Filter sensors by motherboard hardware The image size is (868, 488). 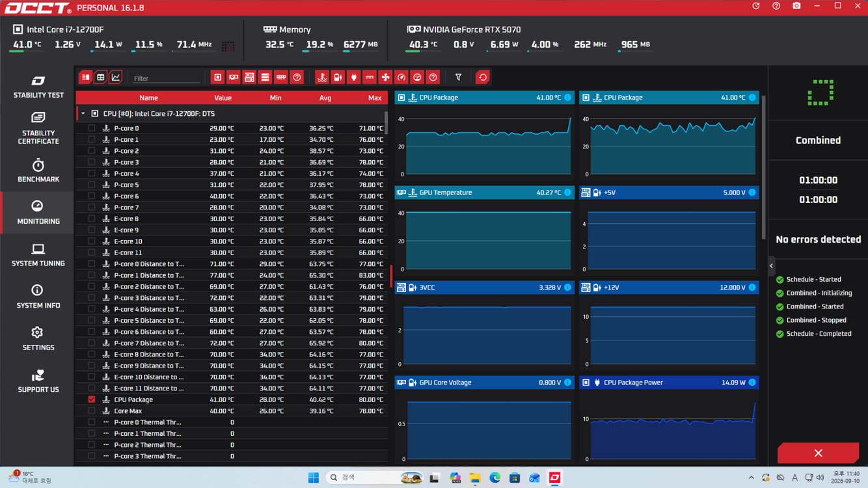tap(249, 77)
